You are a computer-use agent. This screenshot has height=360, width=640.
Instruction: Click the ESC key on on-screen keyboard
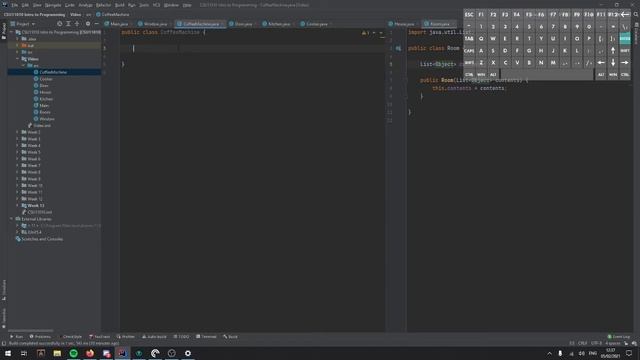point(469,15)
